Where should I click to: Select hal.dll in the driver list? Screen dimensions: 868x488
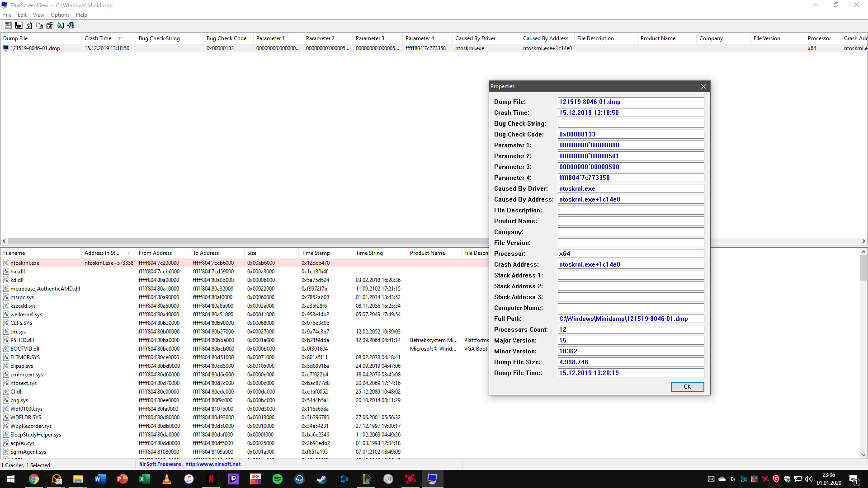click(x=18, y=272)
